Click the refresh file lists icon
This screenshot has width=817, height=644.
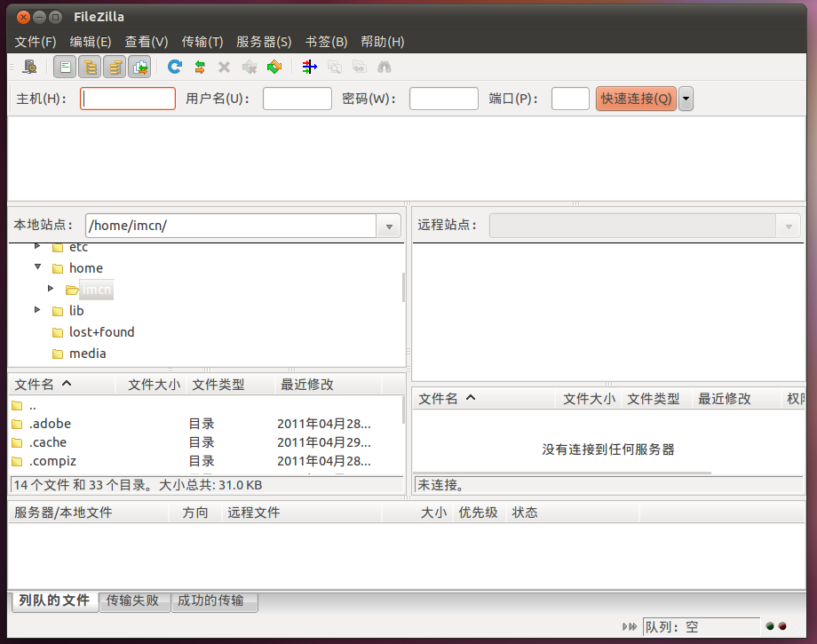pos(175,67)
